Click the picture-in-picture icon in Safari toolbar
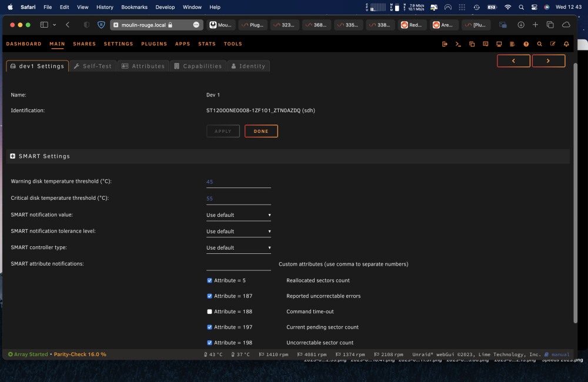 click(x=503, y=25)
